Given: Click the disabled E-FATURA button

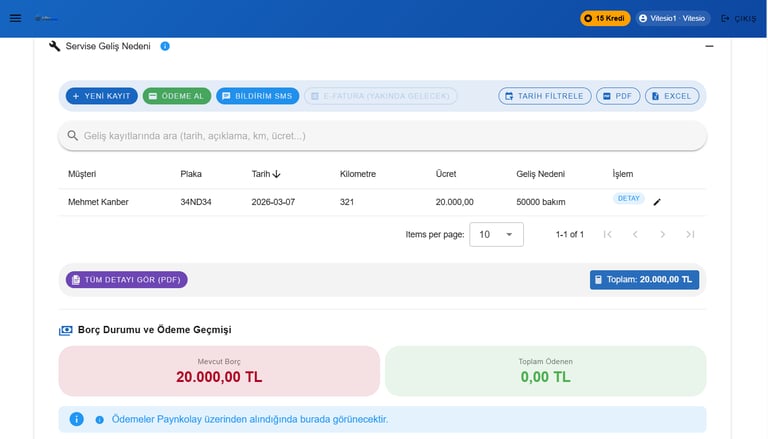Looking at the screenshot, I should 381,96.
